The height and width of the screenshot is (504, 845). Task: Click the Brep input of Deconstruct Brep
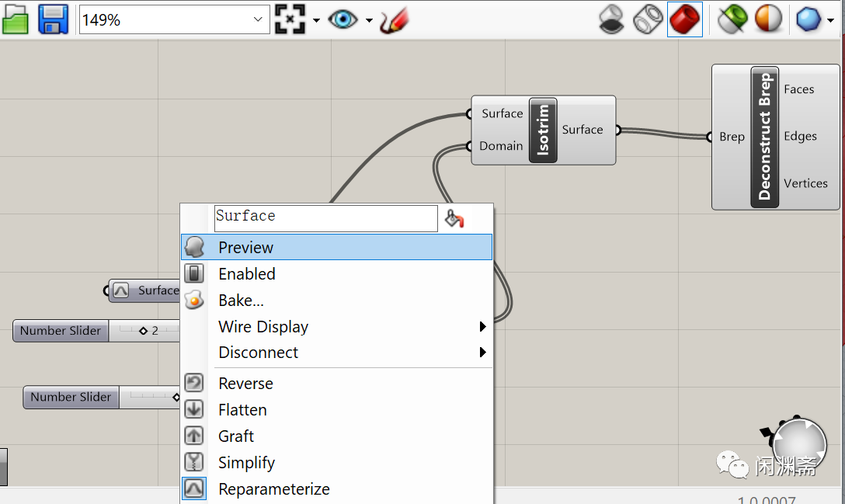tap(732, 137)
